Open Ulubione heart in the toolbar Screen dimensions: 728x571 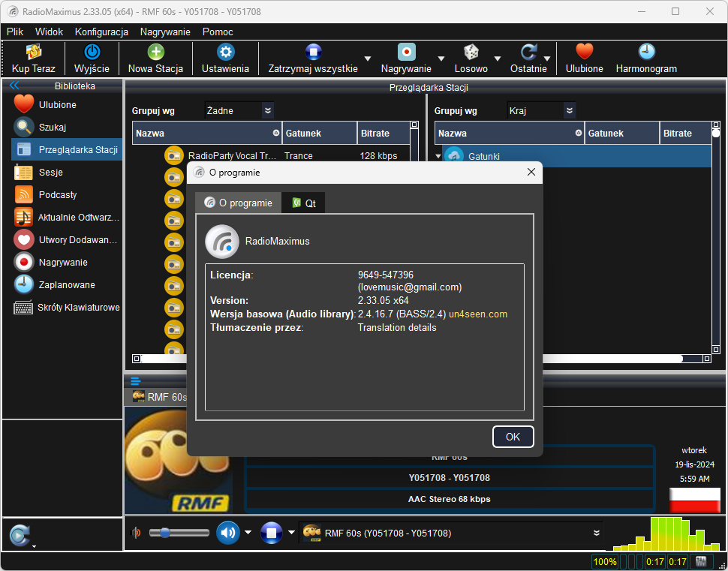click(585, 52)
